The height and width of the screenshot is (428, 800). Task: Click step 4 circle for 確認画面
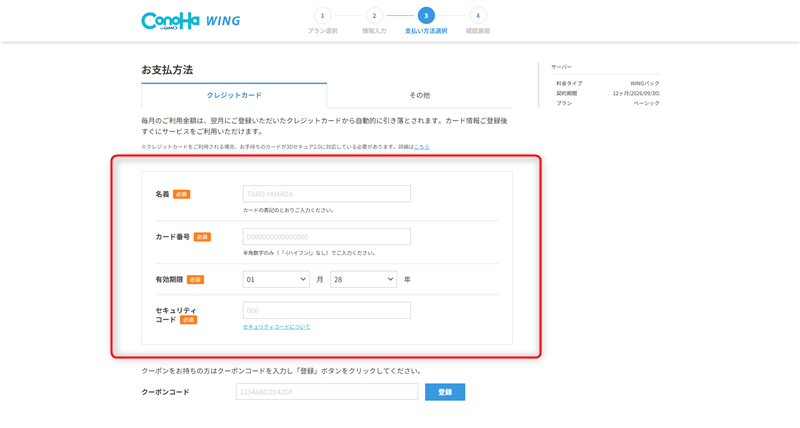coord(478,16)
